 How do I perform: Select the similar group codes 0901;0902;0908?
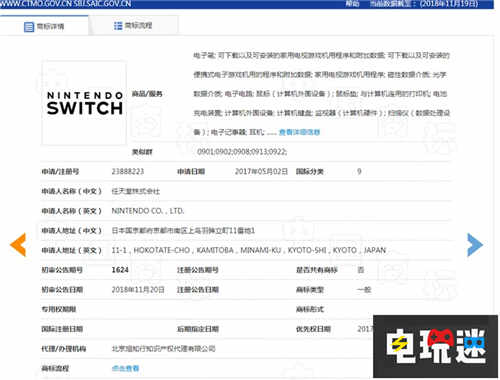(242, 152)
